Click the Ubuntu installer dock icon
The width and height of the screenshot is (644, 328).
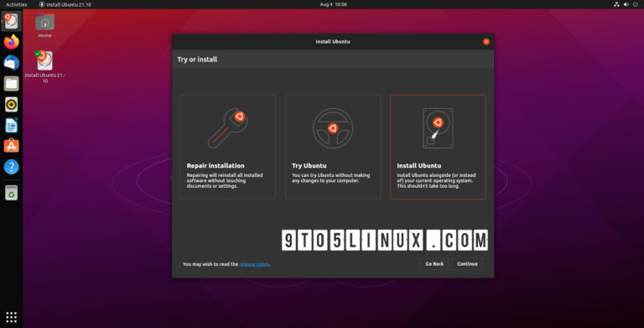click(12, 21)
